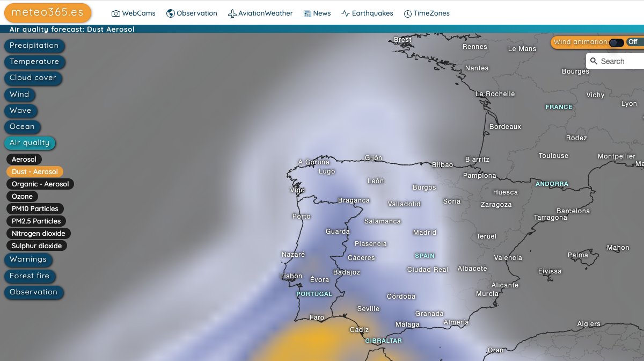Select the Ozone layer
644x361 pixels.
coord(23,197)
